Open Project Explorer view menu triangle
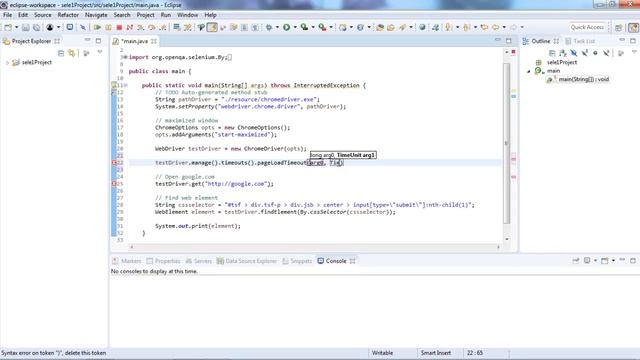The width and height of the screenshot is (640, 360). (x=100, y=53)
